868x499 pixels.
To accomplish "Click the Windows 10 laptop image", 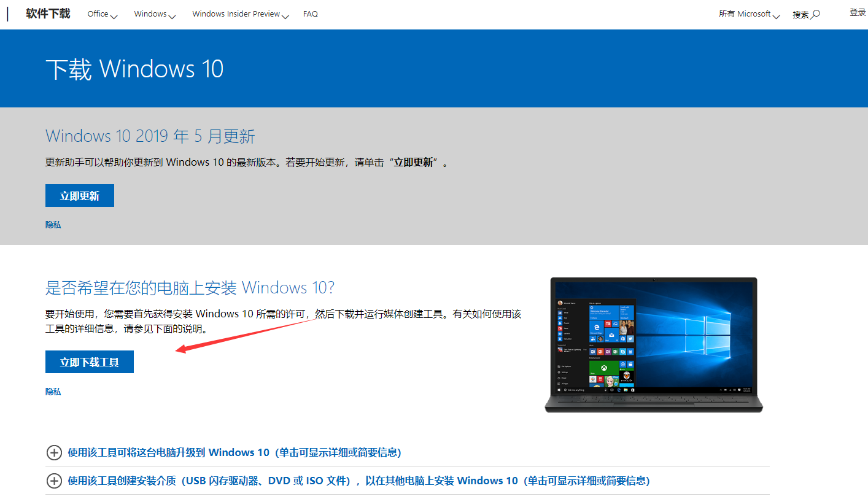I will 653,344.
